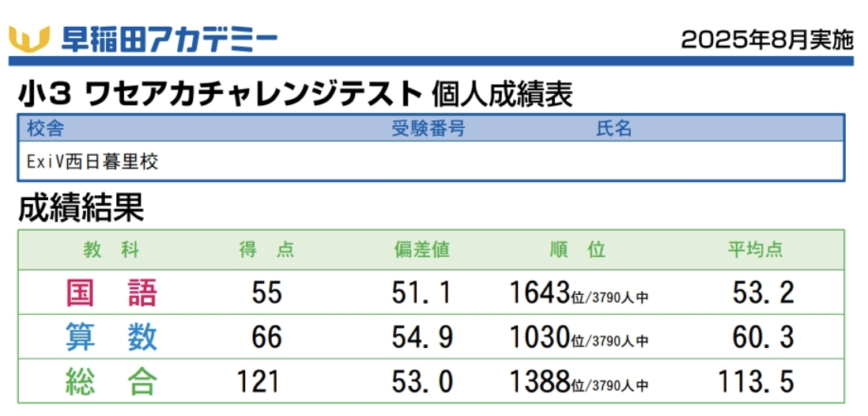Click the 平均点 column header
Screen dimensions: 868x416
755,251
